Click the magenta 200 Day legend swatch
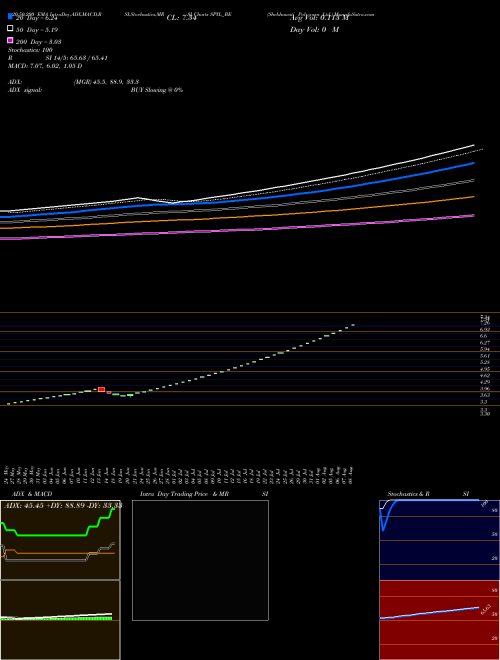Image resolution: width=500 pixels, height=660 pixels. [x=10, y=40]
